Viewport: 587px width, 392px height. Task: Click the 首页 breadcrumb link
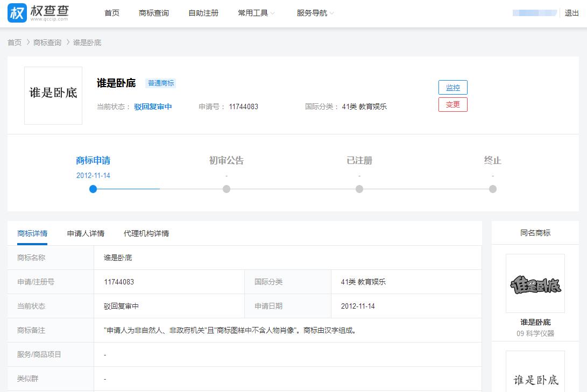pos(13,42)
